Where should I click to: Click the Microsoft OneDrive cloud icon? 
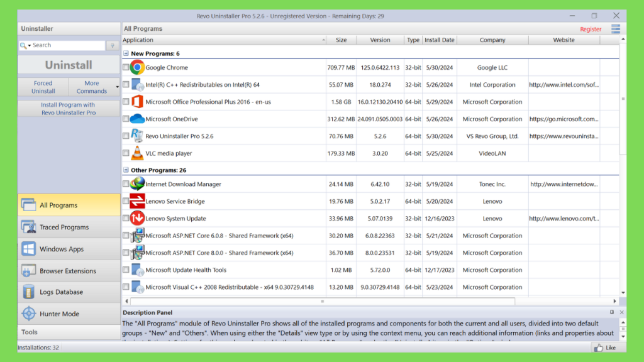pyautogui.click(x=137, y=119)
